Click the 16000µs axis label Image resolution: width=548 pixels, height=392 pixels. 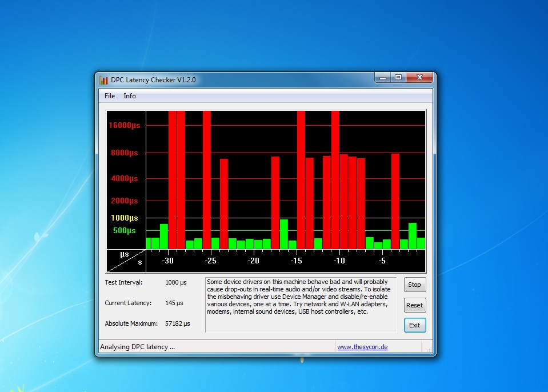125,125
